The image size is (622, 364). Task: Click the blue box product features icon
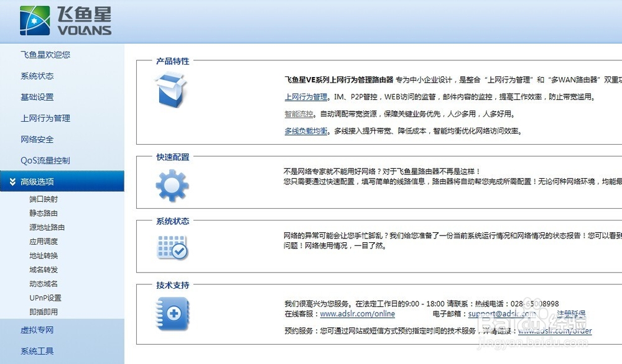tap(170, 90)
